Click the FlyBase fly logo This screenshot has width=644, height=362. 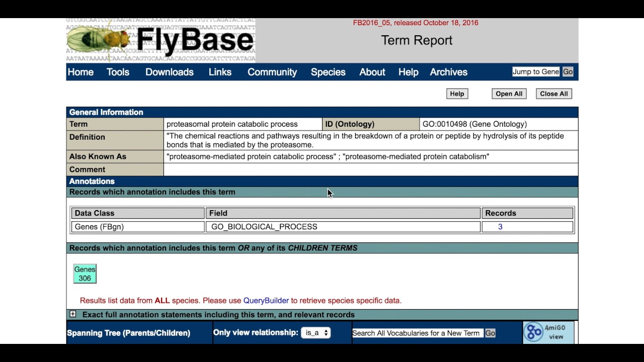160,40
